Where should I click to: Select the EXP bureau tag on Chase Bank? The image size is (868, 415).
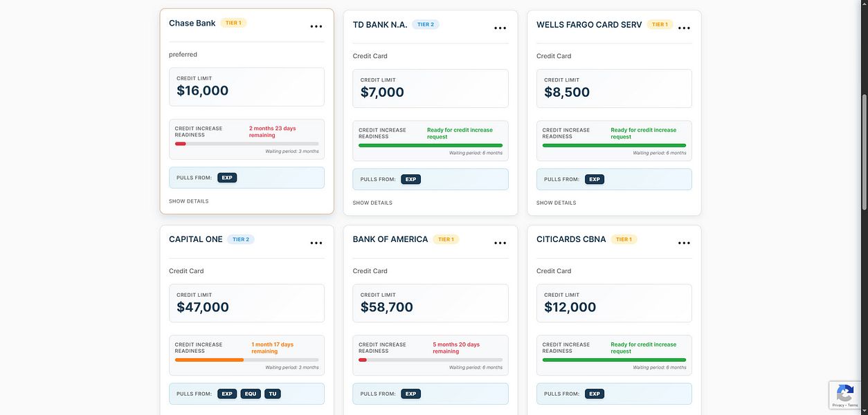[x=227, y=177]
